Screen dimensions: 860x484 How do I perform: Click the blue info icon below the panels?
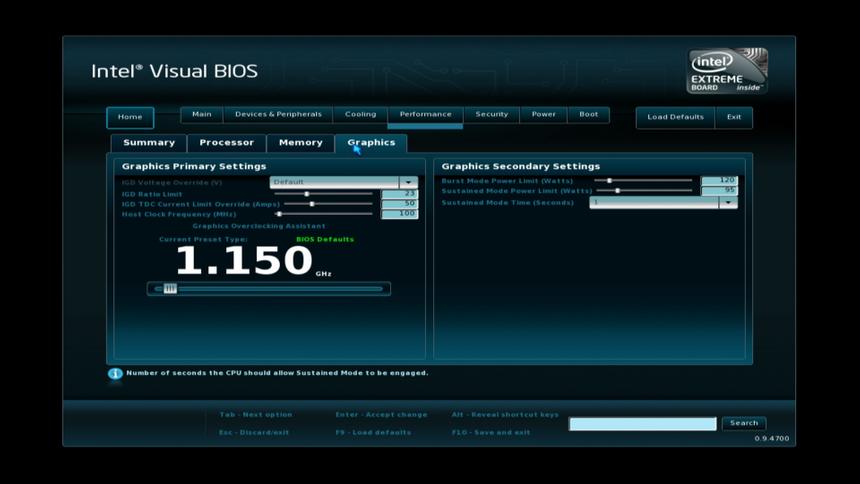(115, 373)
